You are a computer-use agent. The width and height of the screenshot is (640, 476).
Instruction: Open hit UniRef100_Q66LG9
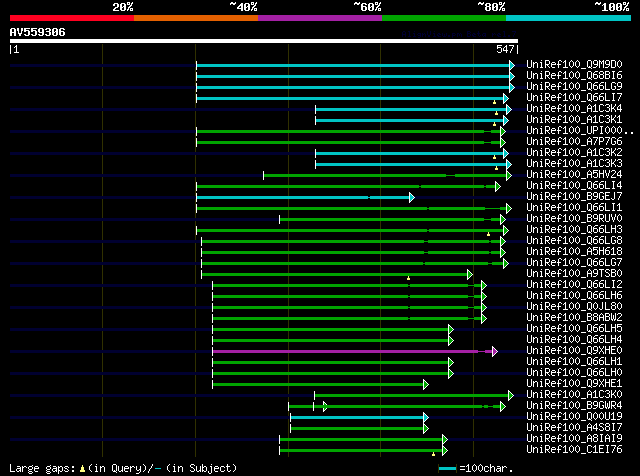574,87
